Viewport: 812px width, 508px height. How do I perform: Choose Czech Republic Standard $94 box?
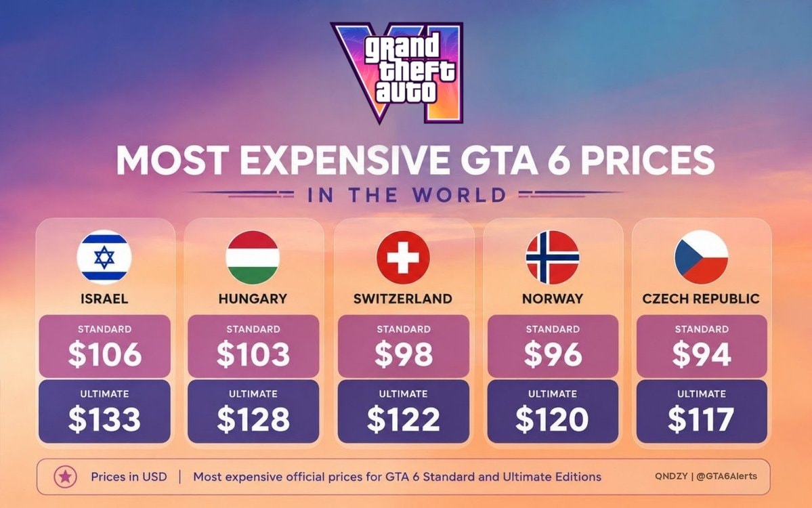click(702, 346)
